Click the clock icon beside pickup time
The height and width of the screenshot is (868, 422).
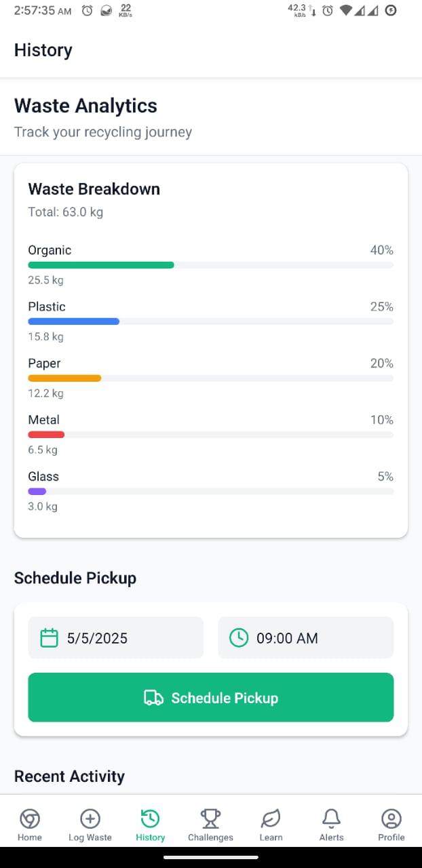pos(239,638)
